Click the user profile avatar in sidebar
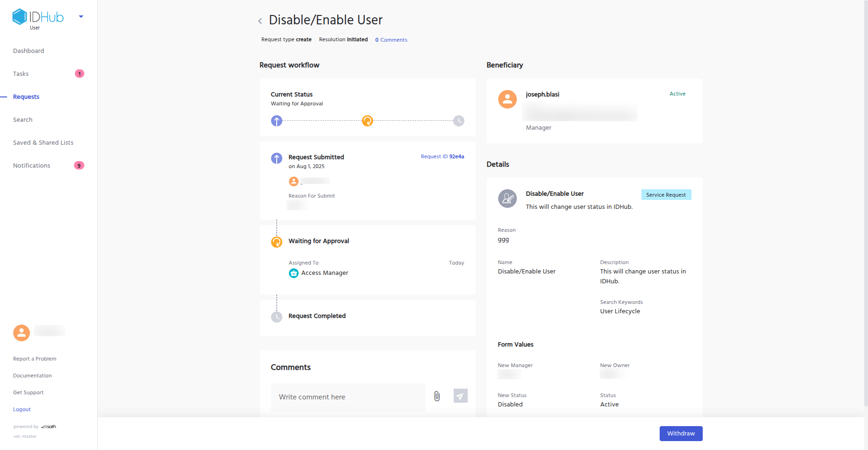 pyautogui.click(x=22, y=332)
